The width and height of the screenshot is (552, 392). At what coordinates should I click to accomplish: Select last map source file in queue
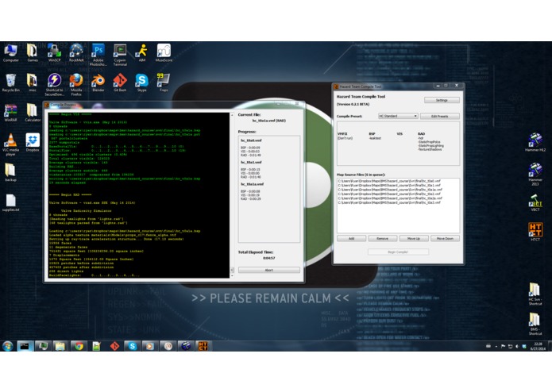coord(389,202)
